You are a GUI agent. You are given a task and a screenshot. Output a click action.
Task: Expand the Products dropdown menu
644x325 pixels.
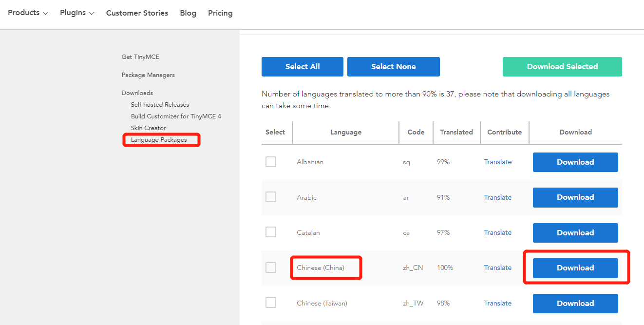point(28,13)
